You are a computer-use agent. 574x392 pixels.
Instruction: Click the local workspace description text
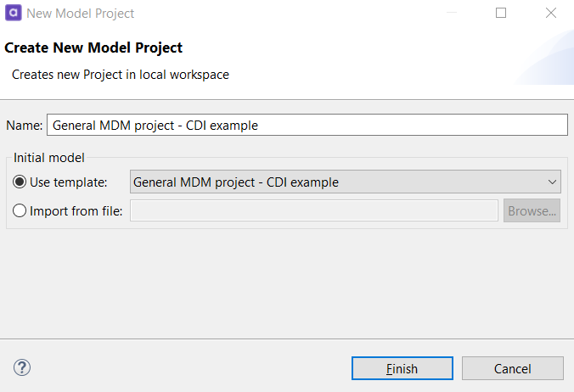pyautogui.click(x=120, y=75)
